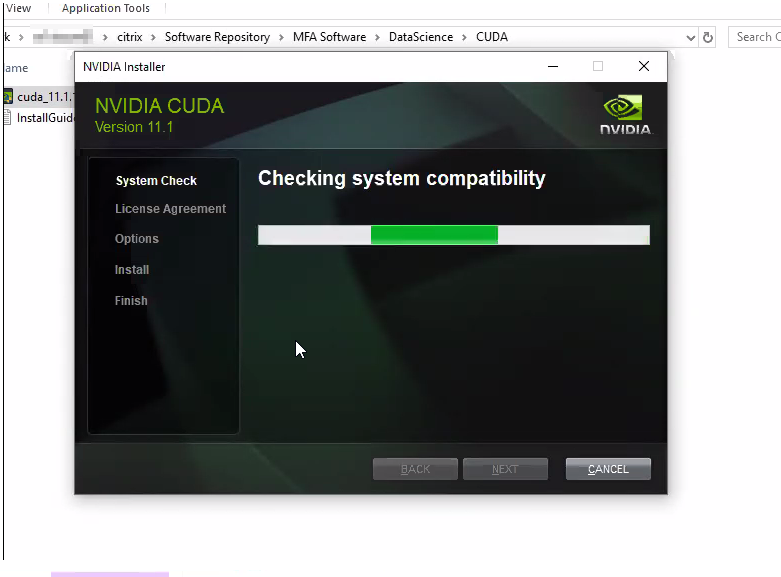The height and width of the screenshot is (577, 781).
Task: Click the Name column header in Explorer
Action: click(16, 68)
